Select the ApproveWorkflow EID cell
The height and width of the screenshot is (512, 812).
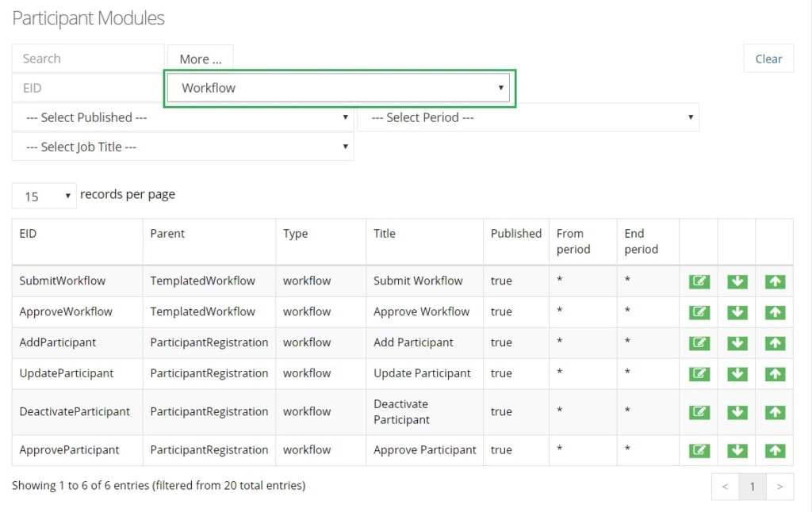click(77, 311)
